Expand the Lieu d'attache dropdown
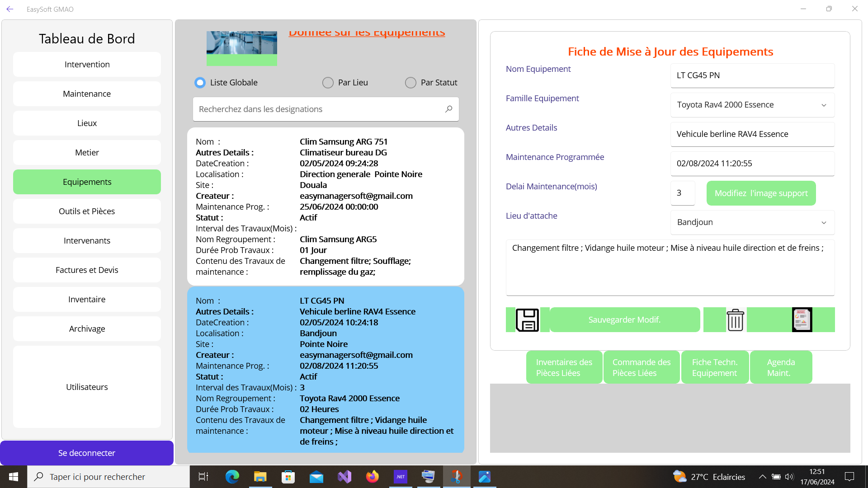Viewport: 868px width, 488px height. (824, 222)
